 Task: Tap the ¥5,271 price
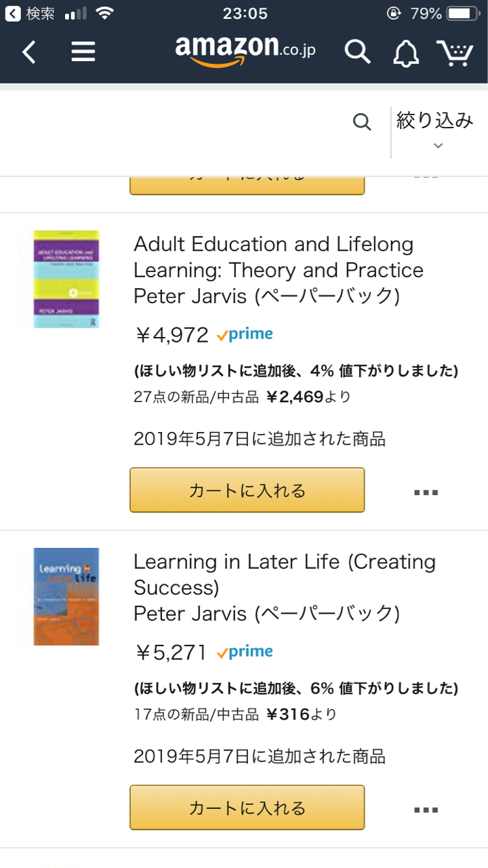pyautogui.click(x=171, y=652)
